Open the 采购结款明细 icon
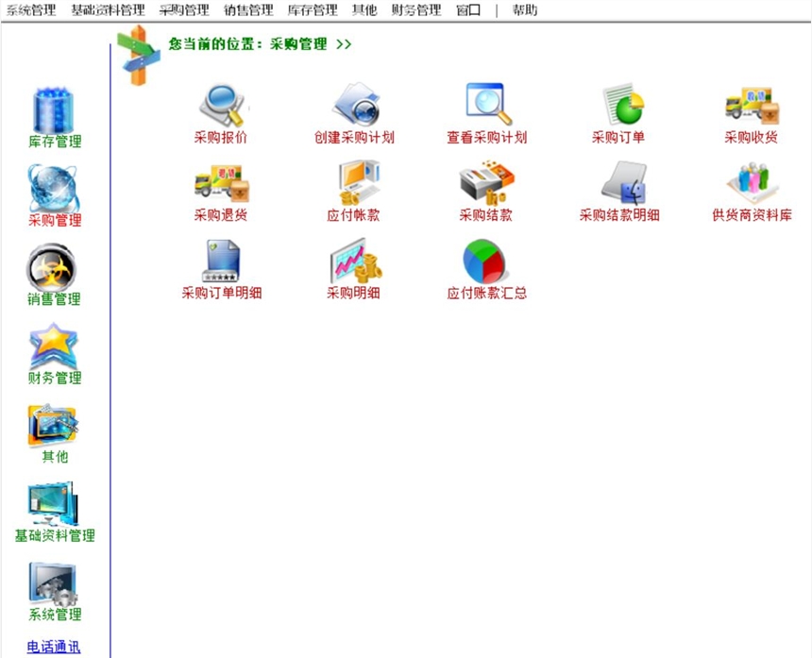Viewport: 812px width, 658px height. click(624, 182)
